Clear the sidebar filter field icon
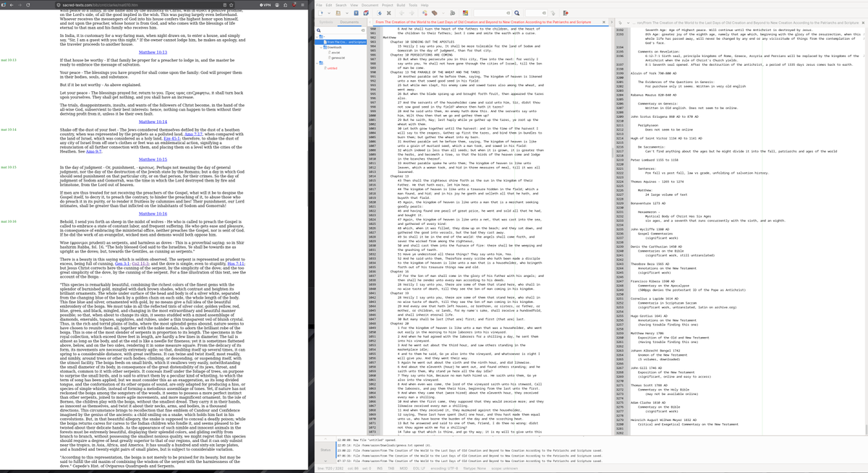868x473 pixels. 363,30
